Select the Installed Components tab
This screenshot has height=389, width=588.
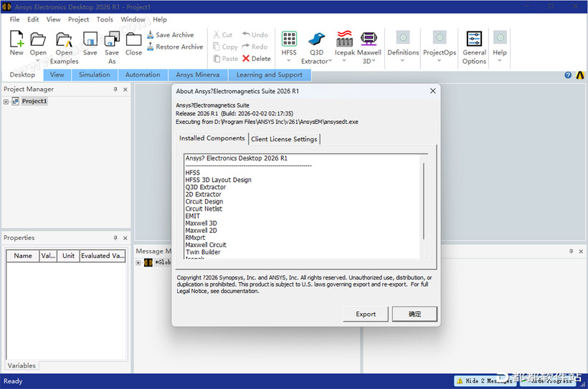212,138
